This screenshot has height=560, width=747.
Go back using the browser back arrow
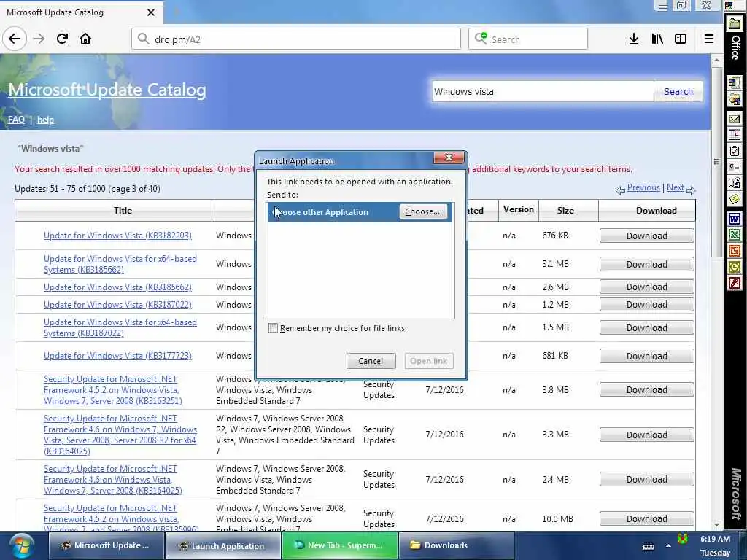15,39
